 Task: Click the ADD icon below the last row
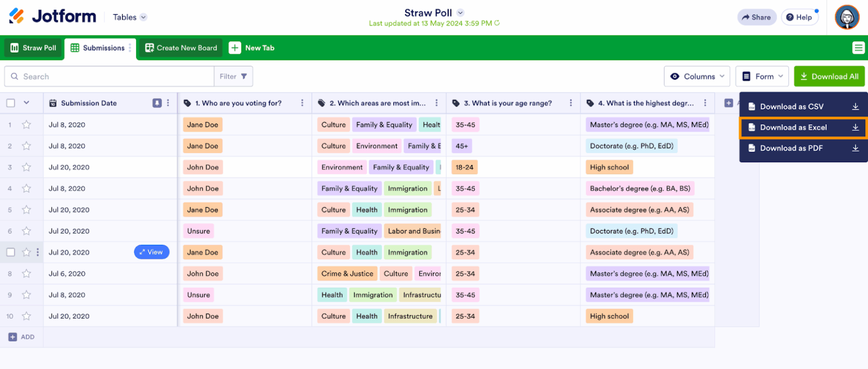click(x=14, y=337)
